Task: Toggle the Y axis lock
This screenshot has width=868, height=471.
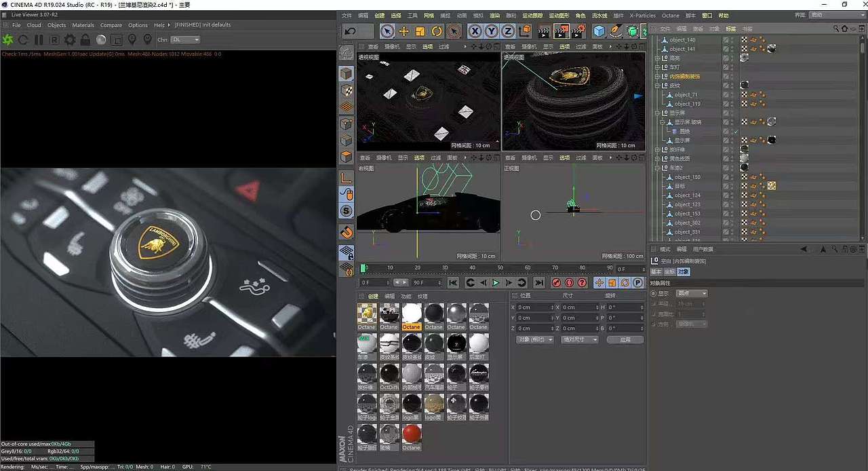Action: tap(492, 31)
